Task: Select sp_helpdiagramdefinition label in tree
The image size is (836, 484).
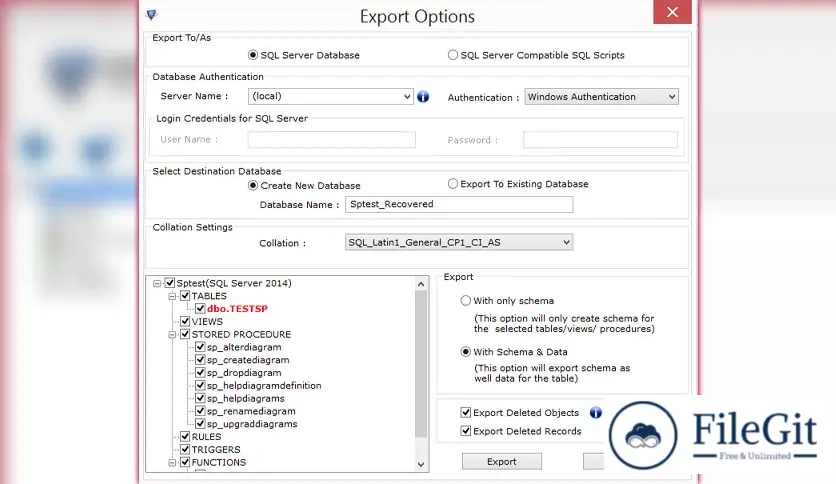Action: point(264,385)
